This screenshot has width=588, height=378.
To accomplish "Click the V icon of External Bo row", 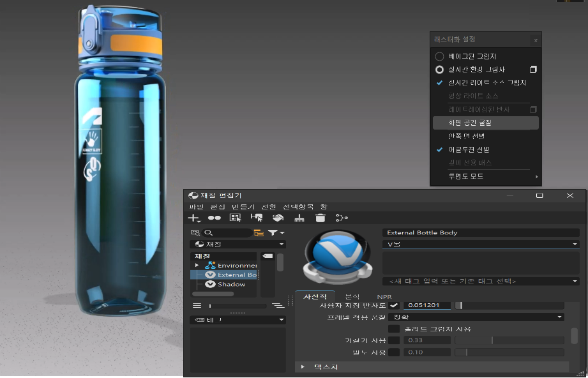I will tap(210, 275).
